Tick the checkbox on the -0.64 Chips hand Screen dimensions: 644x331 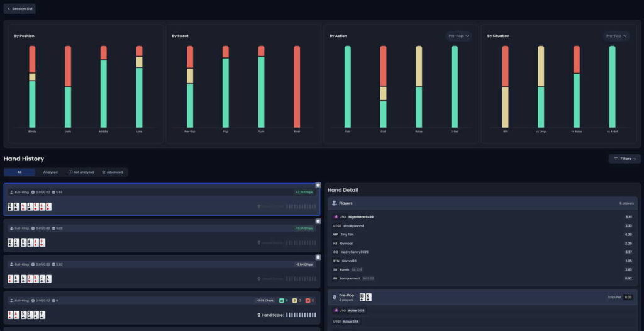point(318,257)
